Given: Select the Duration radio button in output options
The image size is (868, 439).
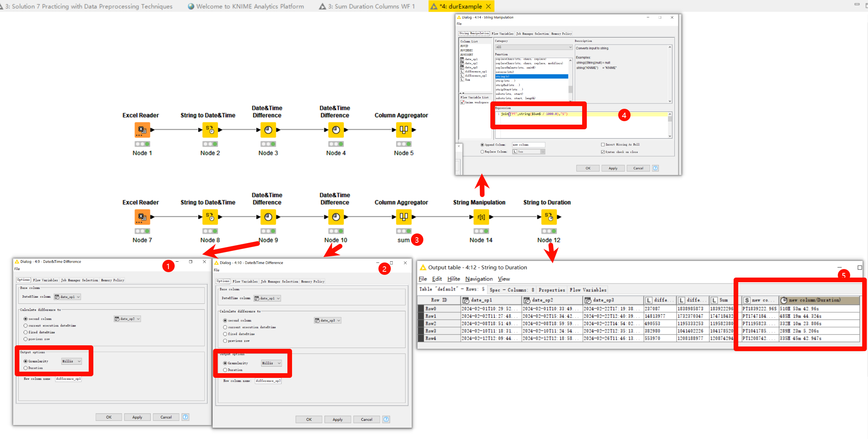Looking at the screenshot, I should coord(26,368).
